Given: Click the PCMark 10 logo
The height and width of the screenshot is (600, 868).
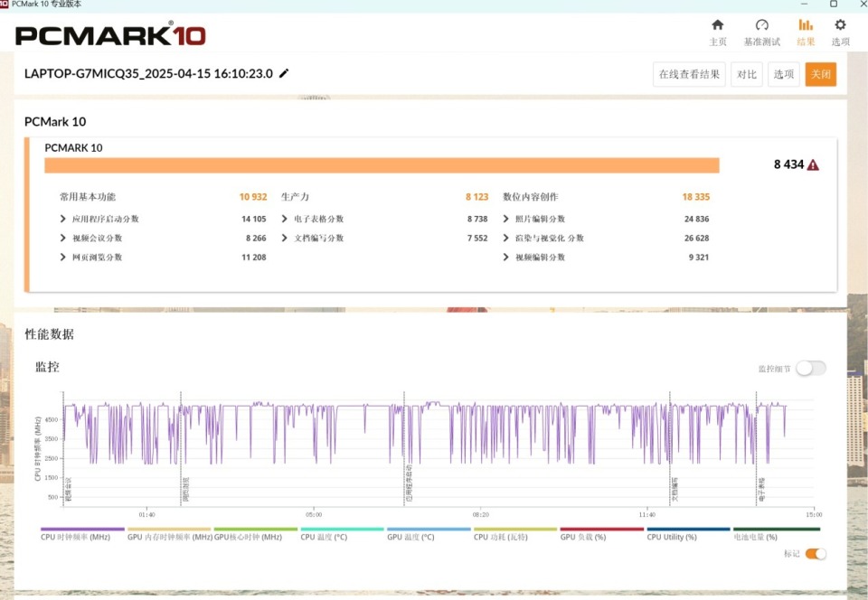Looking at the screenshot, I should [x=110, y=35].
